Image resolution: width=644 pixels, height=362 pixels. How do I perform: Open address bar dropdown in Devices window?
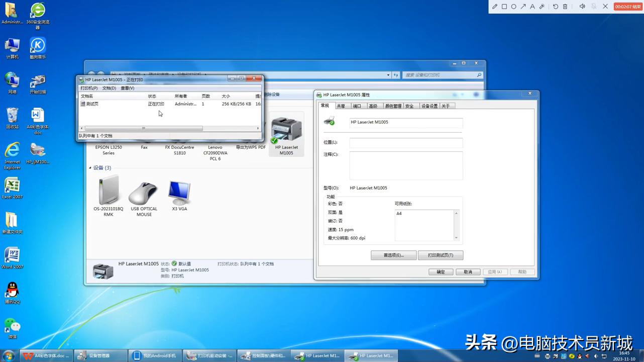point(388,75)
